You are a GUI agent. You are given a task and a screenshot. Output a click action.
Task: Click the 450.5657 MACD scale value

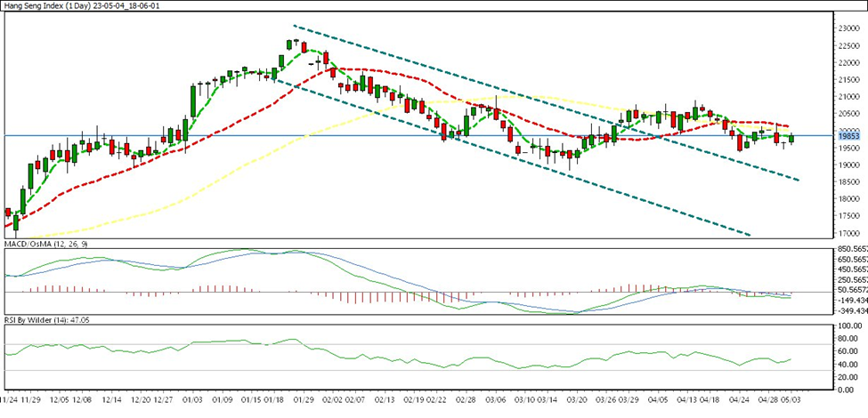tap(853, 269)
